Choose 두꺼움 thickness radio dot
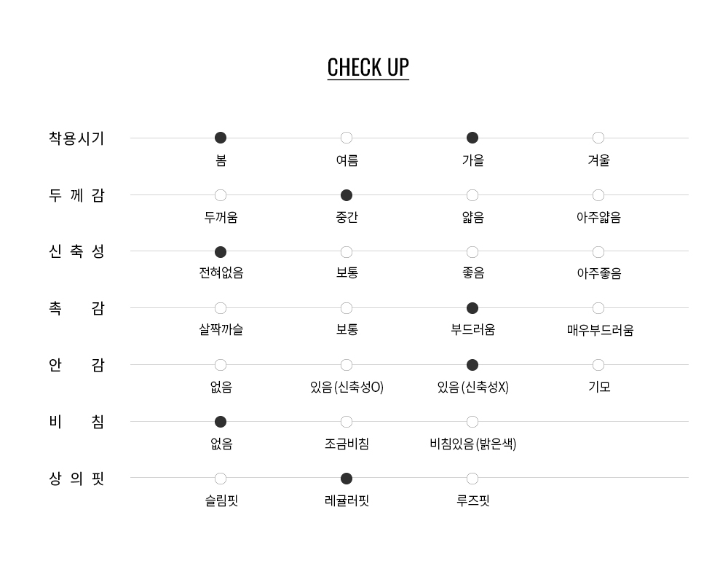Screen dimensions: 728x566 [x=221, y=195]
